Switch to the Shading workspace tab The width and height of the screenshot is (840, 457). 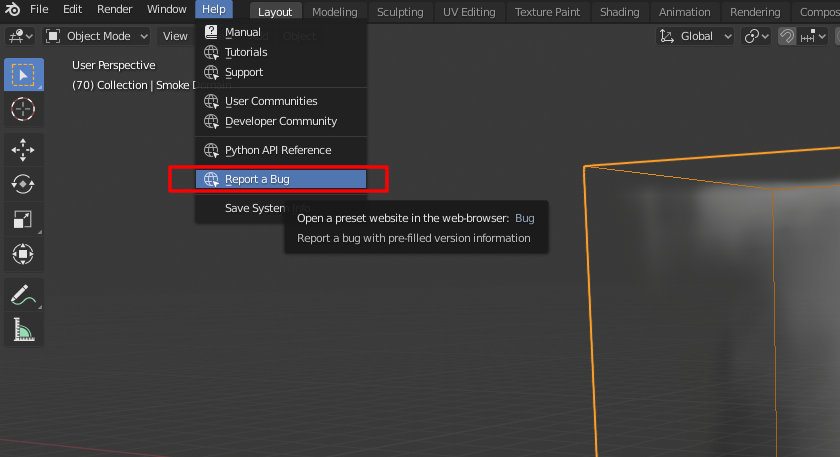tap(619, 12)
